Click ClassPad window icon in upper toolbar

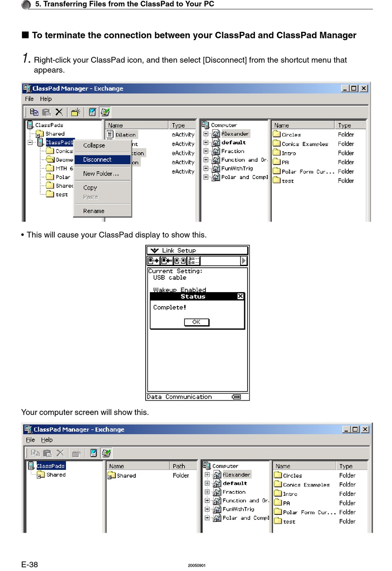pos(93,112)
